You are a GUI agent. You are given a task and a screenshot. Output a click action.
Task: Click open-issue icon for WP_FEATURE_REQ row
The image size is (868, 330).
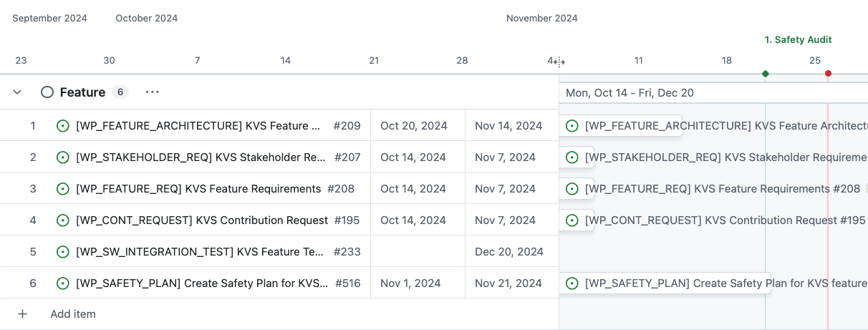[63, 189]
